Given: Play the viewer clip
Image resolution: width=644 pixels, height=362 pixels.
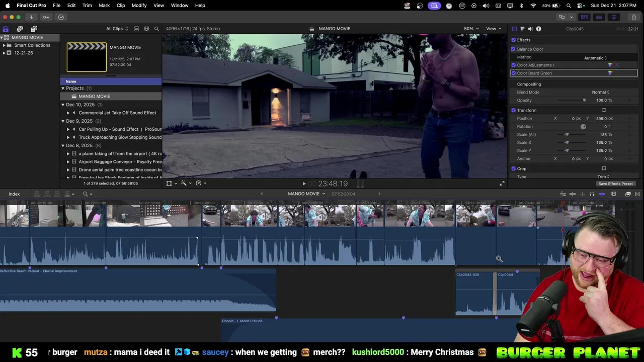Looking at the screenshot, I should pyautogui.click(x=303, y=184).
